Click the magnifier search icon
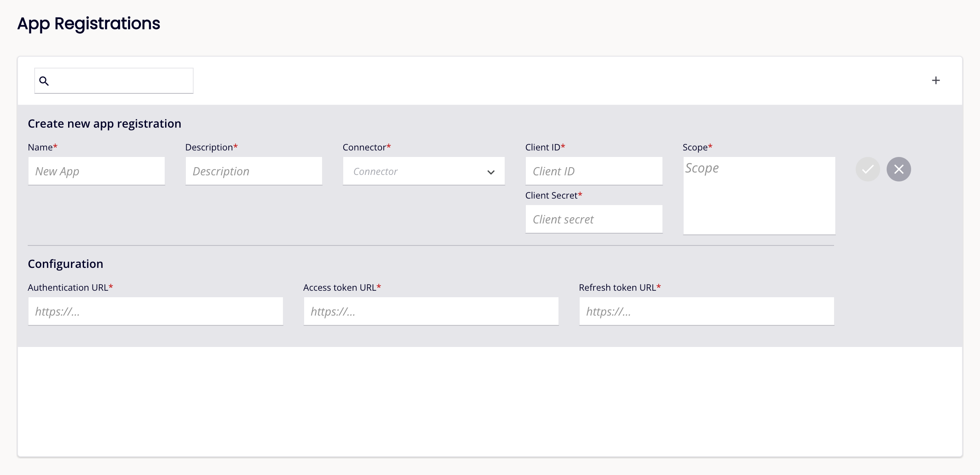This screenshot has width=980, height=475. (x=44, y=81)
